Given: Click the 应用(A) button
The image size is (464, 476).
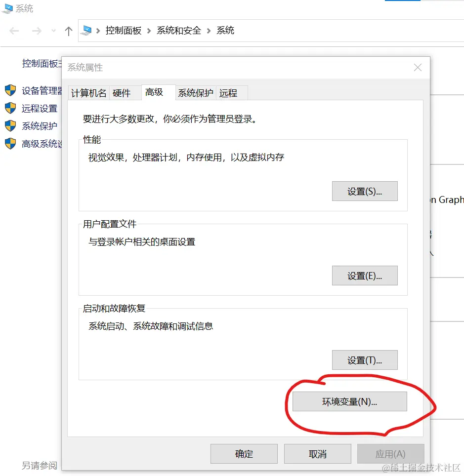Looking at the screenshot, I should (x=391, y=454).
